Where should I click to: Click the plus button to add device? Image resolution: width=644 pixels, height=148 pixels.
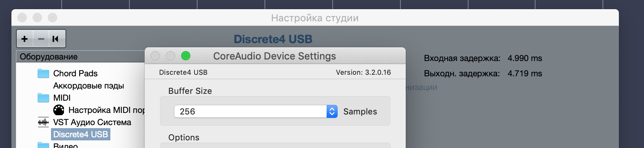tap(25, 39)
